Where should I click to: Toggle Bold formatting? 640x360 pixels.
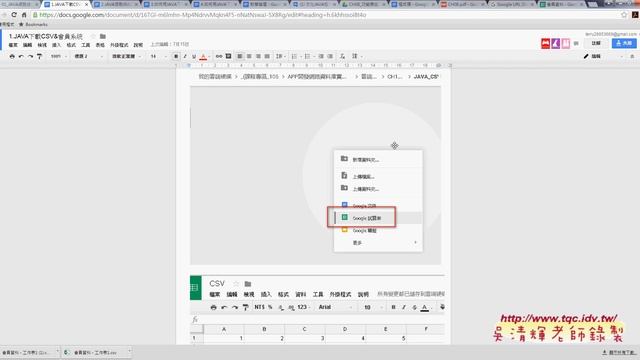click(176, 56)
